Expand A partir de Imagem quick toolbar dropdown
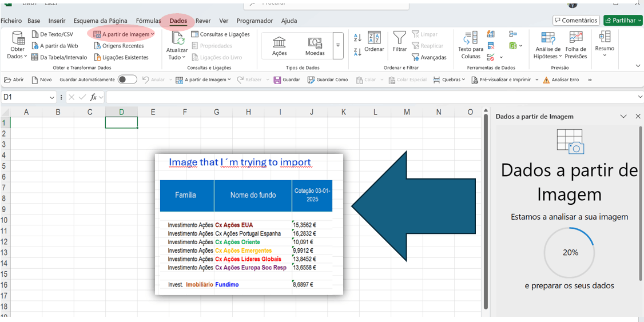This screenshot has width=644, height=322. click(229, 79)
